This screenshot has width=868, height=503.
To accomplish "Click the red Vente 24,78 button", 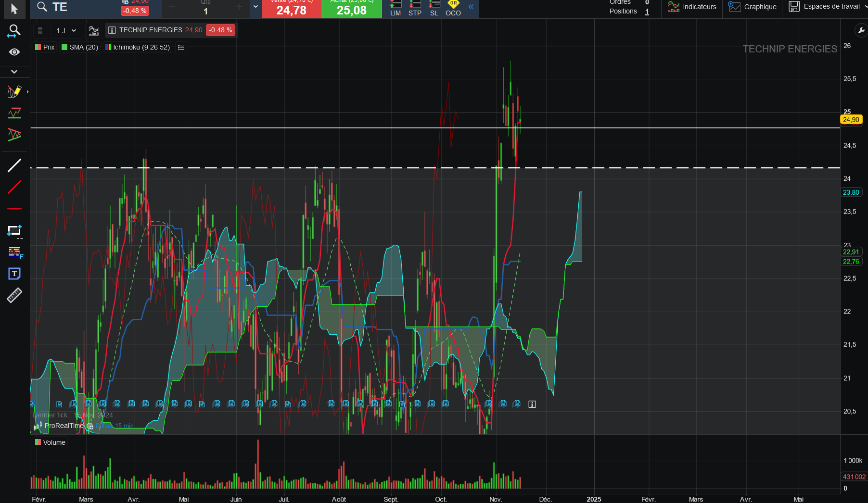I will (x=292, y=9).
